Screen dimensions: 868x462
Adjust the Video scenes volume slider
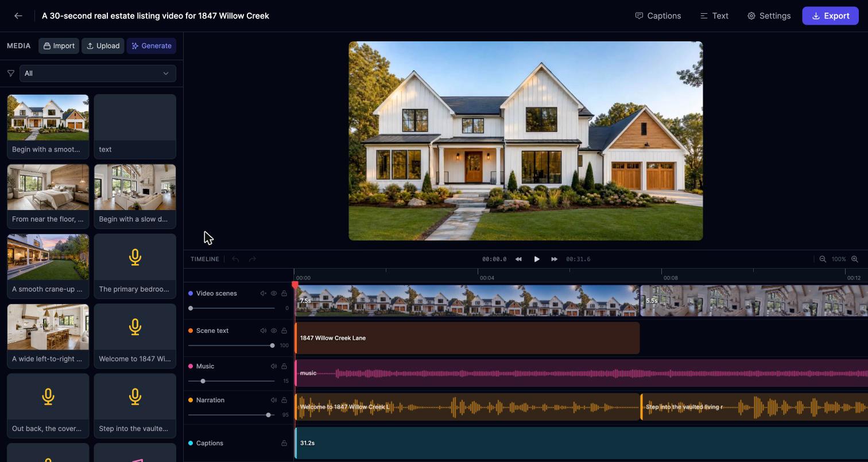pos(232,308)
